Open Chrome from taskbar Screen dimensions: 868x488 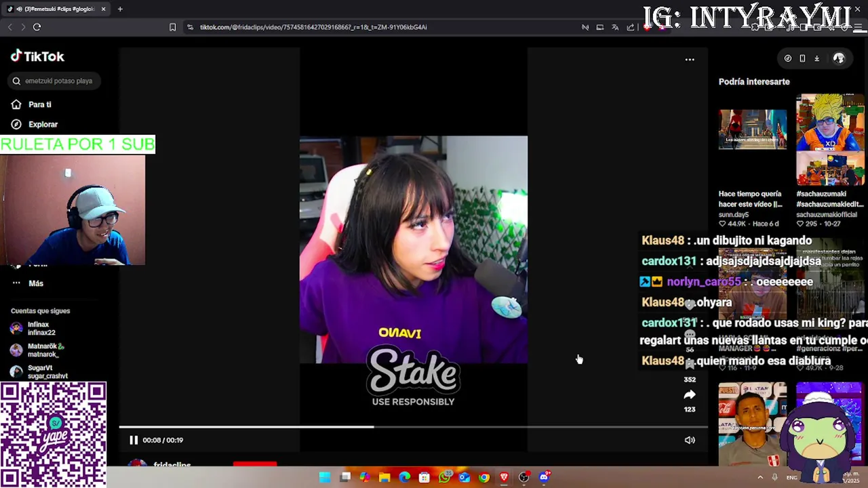[x=484, y=477]
